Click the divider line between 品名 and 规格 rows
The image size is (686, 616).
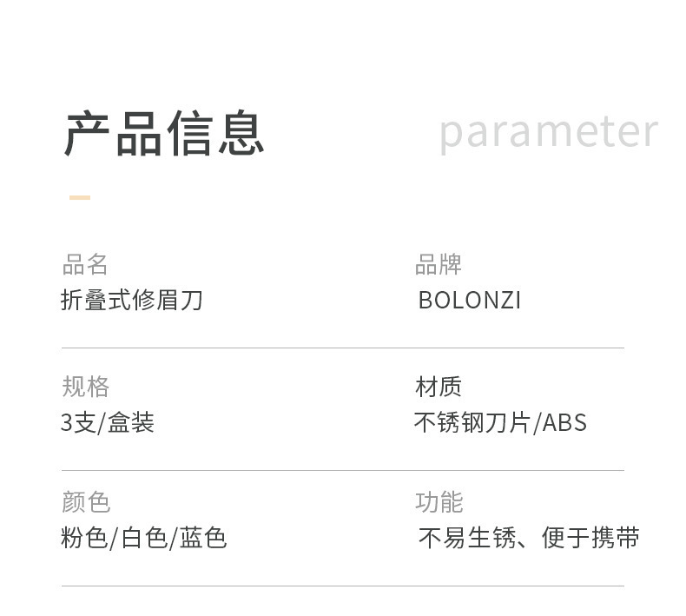pyautogui.click(x=342, y=348)
